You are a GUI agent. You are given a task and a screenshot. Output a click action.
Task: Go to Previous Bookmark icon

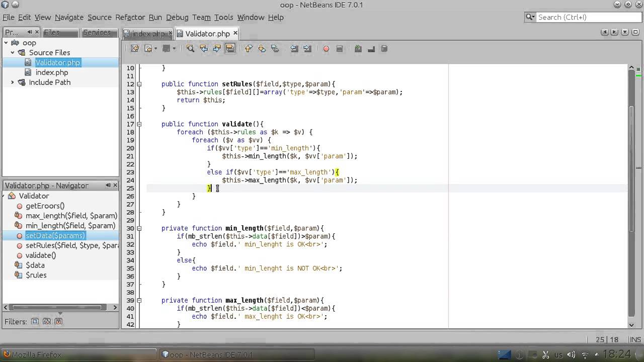click(249, 49)
